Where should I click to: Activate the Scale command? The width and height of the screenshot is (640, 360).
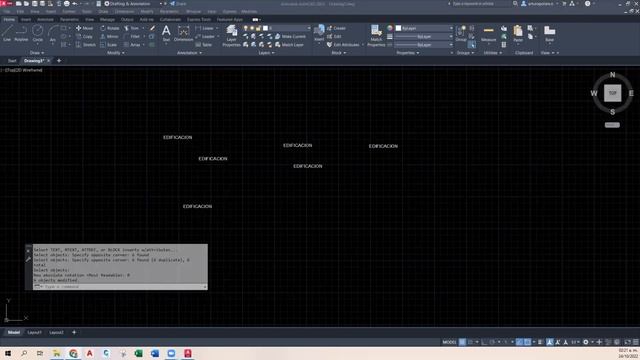click(x=109, y=44)
